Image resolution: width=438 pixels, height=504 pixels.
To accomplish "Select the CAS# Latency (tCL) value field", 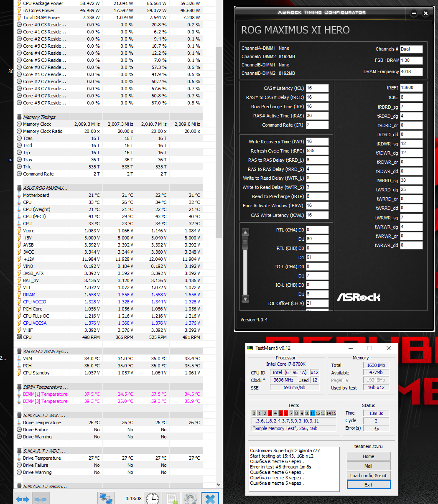I will (x=317, y=88).
